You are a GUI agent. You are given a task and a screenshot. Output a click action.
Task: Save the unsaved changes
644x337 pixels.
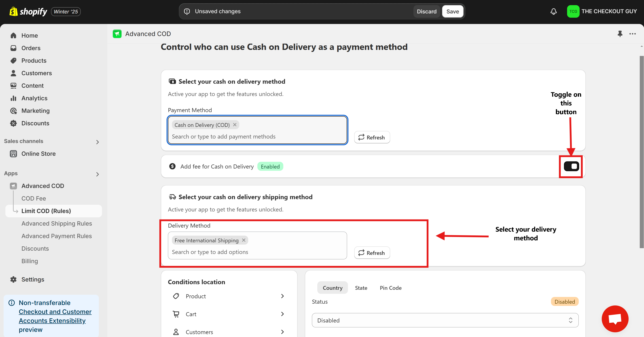tap(453, 11)
